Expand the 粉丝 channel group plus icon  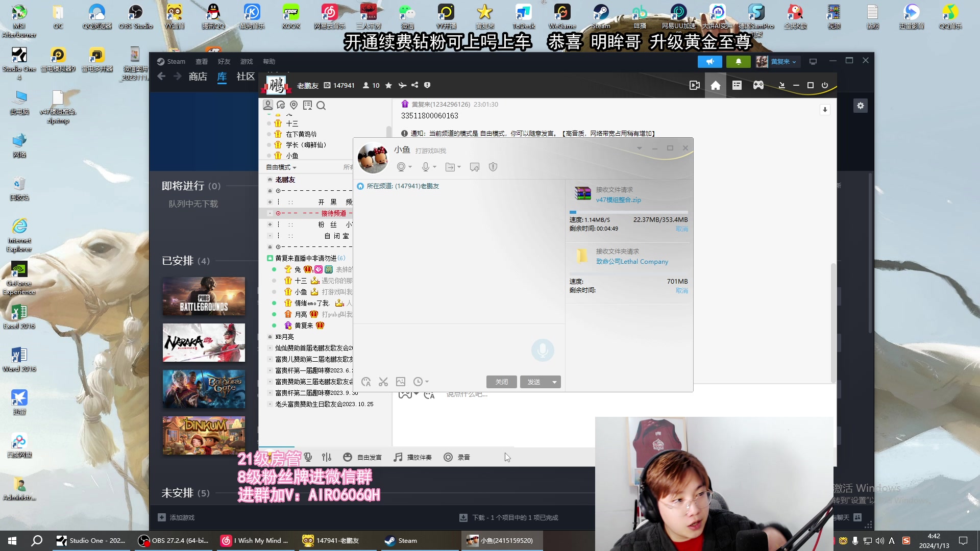[270, 224]
